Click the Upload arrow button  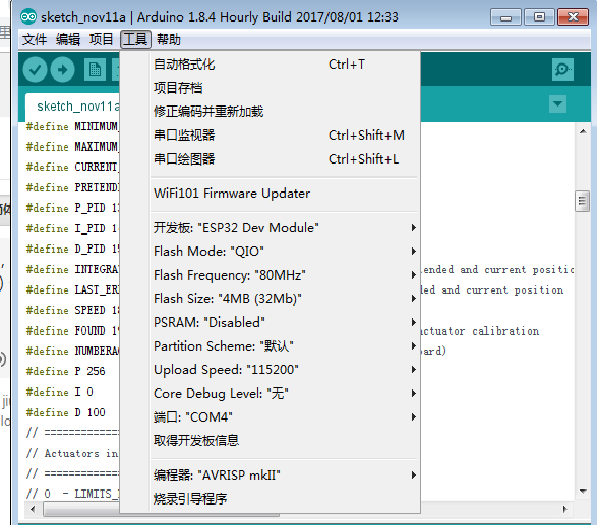62,70
